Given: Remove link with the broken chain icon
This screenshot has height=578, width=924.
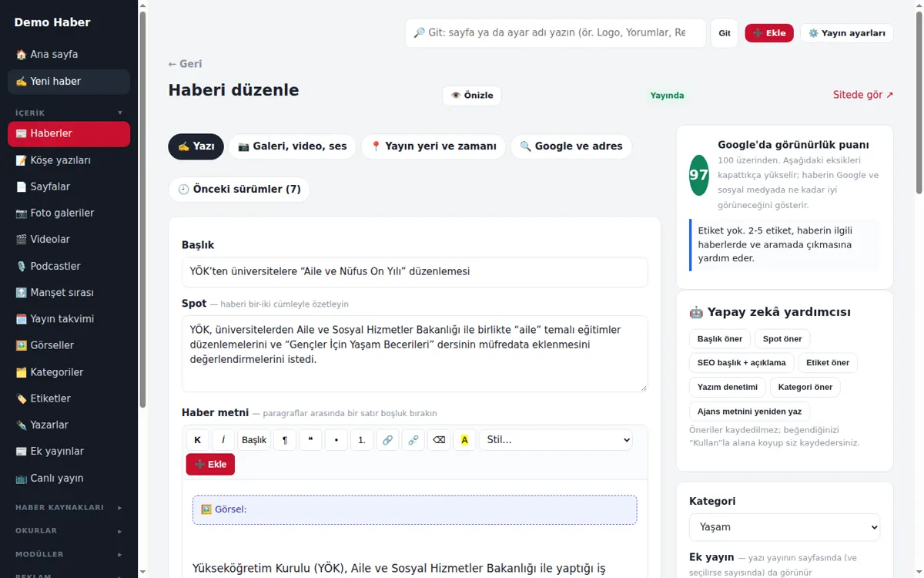Looking at the screenshot, I should pos(413,440).
